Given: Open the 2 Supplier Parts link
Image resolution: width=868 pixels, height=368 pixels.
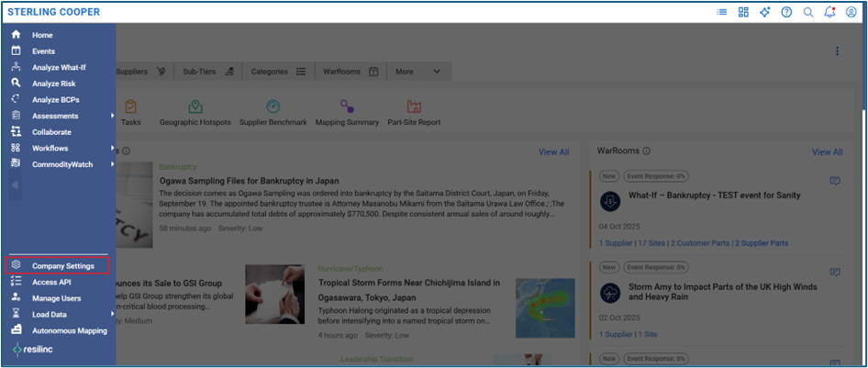Looking at the screenshot, I should point(762,243).
